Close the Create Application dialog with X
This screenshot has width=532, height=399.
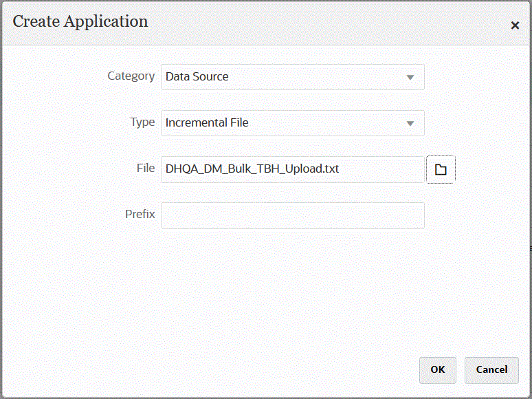[514, 25]
